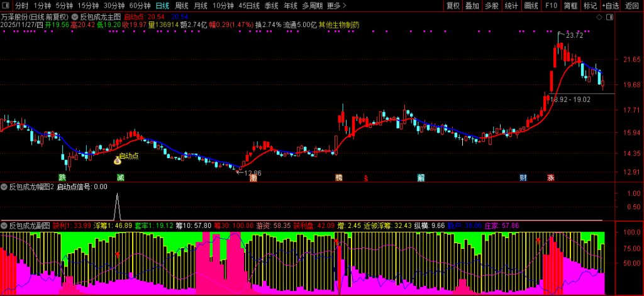
Task: Toggle 叠加 overlay mode
Action: tap(472, 6)
